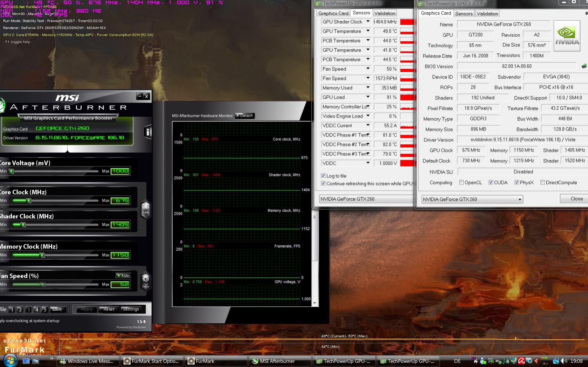The image size is (588, 367).
Task: Click the Shader Clock slider handle
Action: [23, 225]
